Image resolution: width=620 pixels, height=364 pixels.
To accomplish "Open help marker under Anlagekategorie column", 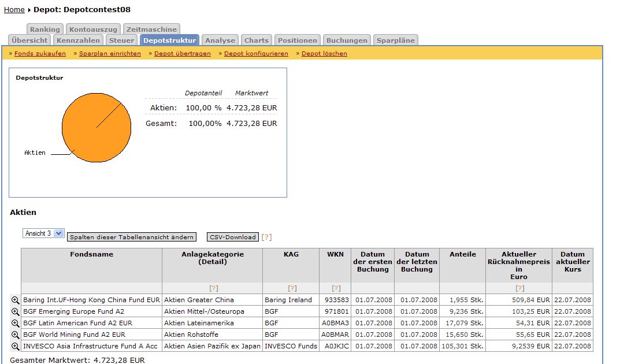I will pyautogui.click(x=213, y=288).
